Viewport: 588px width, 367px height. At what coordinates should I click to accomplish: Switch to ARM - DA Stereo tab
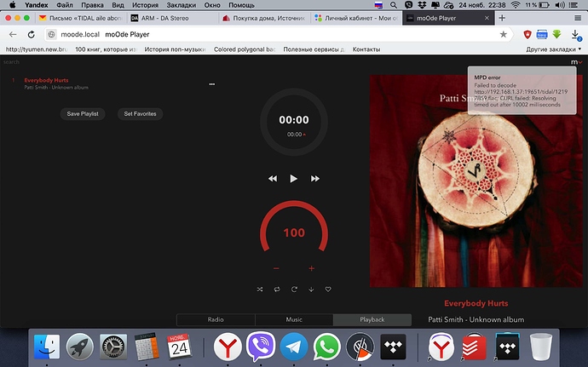[x=172, y=18]
